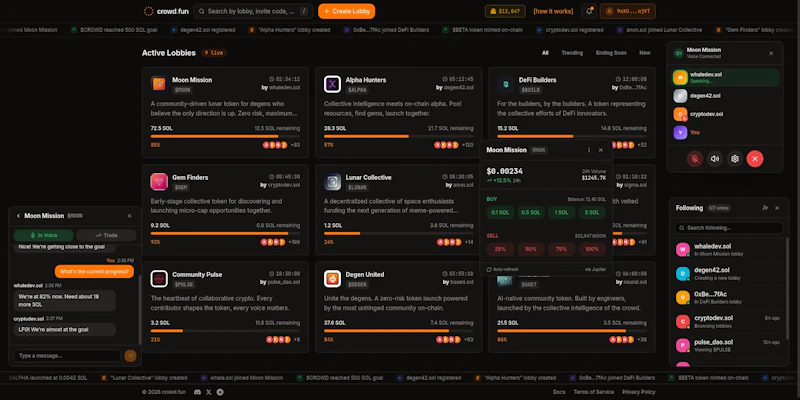Image resolution: width=800 pixels, height=400 pixels.
Task: Open Docs footer link
Action: [559, 392]
